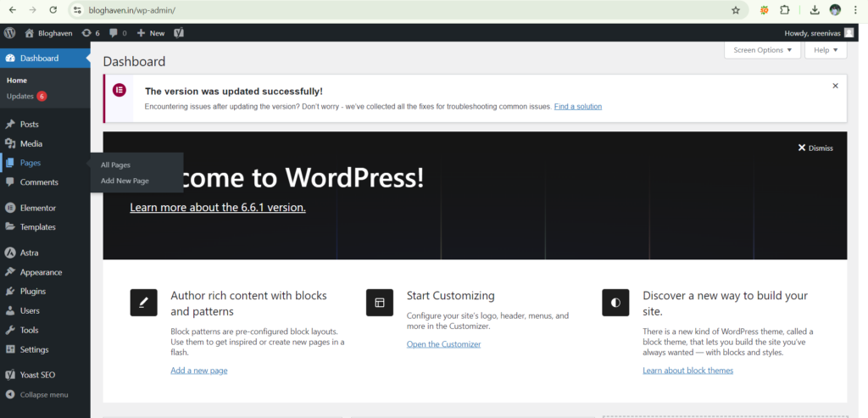Click the site information icon in address bar
Viewport: 868px width, 418px height.
77,10
